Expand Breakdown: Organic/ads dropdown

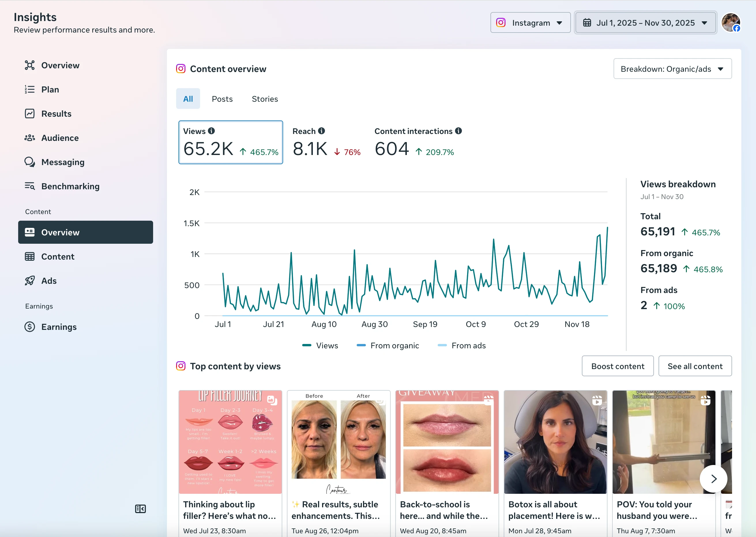(x=672, y=69)
